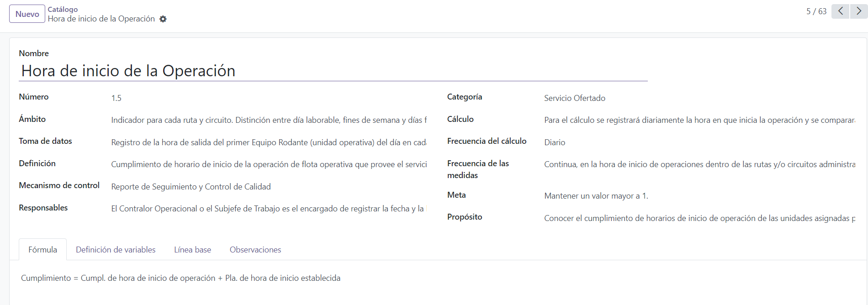
Task: Open the Catálogo breadcrumb link
Action: click(x=63, y=9)
